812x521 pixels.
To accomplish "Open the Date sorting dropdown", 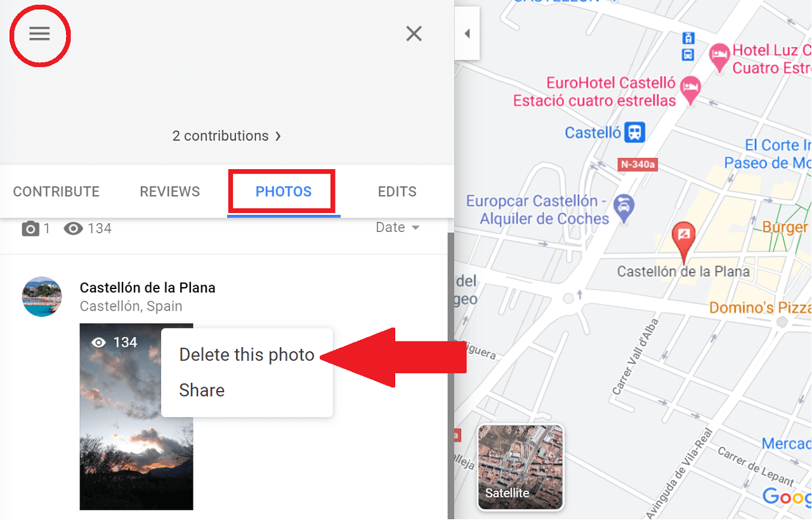I will 397,227.
